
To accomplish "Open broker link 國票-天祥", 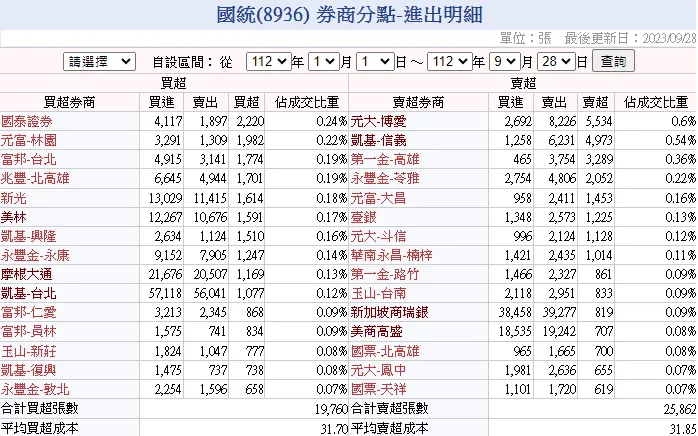I will (379, 389).
